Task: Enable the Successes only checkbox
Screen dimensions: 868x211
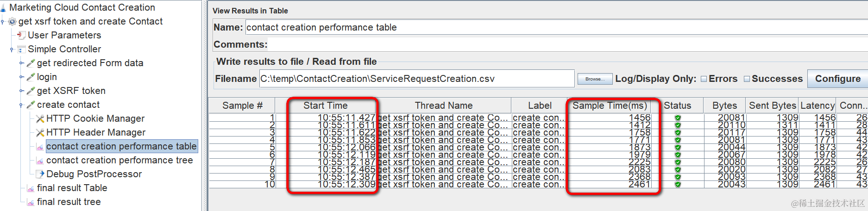Action: point(747,79)
